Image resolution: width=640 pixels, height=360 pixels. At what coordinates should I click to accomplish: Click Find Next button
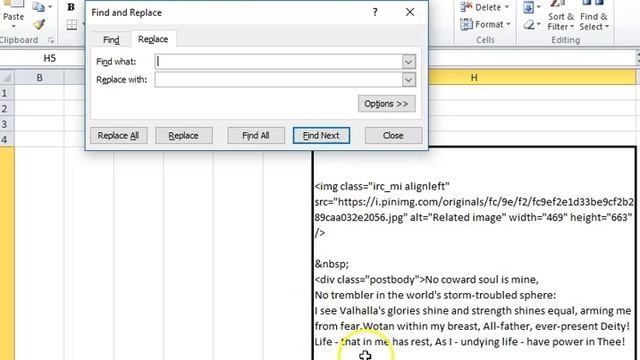[321, 136]
